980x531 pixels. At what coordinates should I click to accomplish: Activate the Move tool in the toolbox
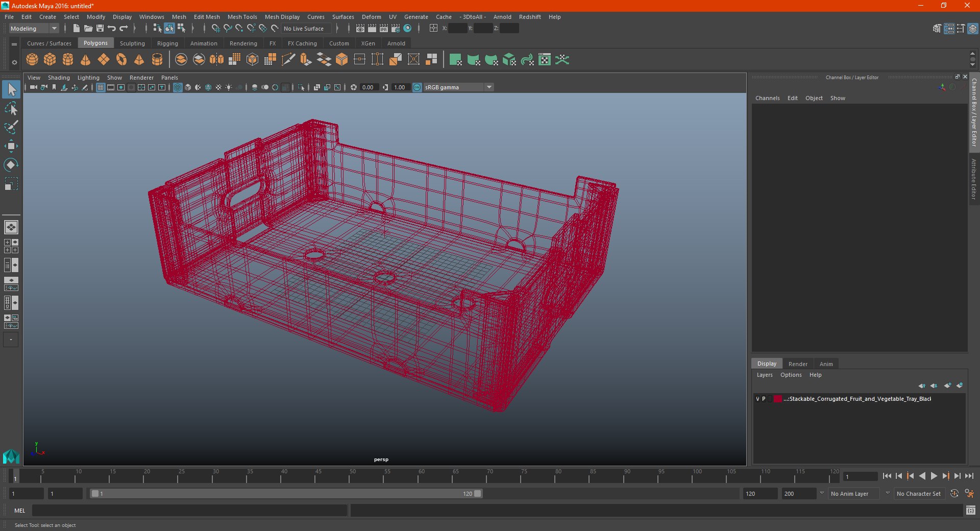[x=11, y=146]
